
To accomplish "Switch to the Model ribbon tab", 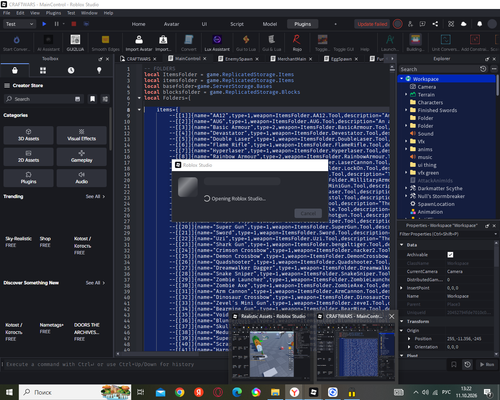I will click(270, 24).
